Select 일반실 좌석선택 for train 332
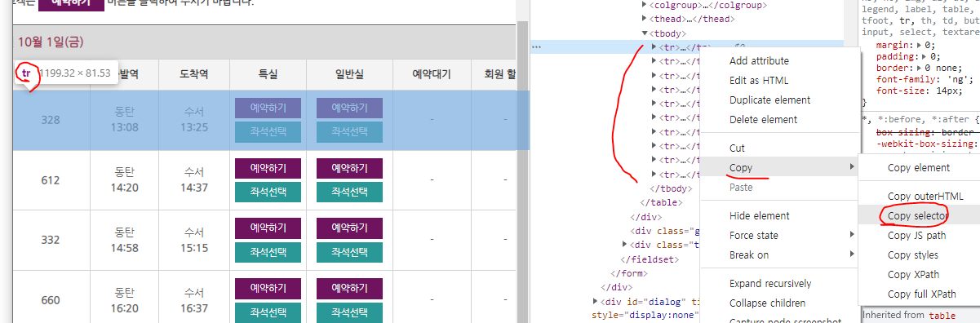Viewport: 980px width, 323px height. (x=349, y=251)
